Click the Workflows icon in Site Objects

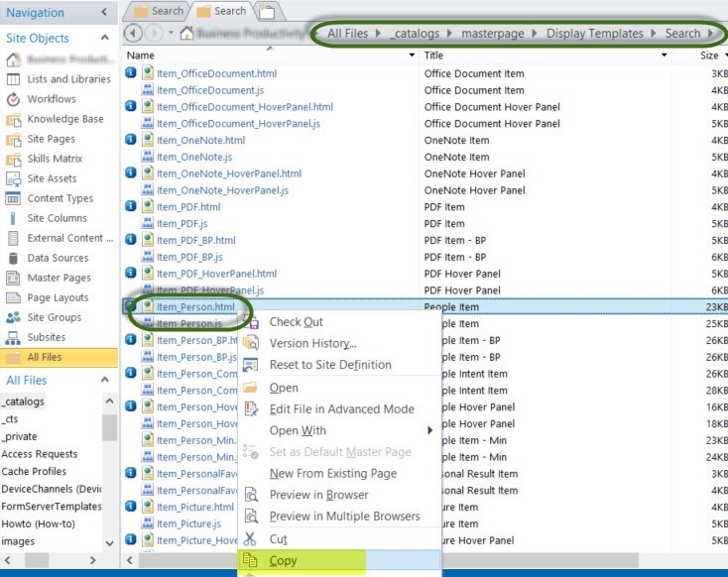[x=14, y=99]
